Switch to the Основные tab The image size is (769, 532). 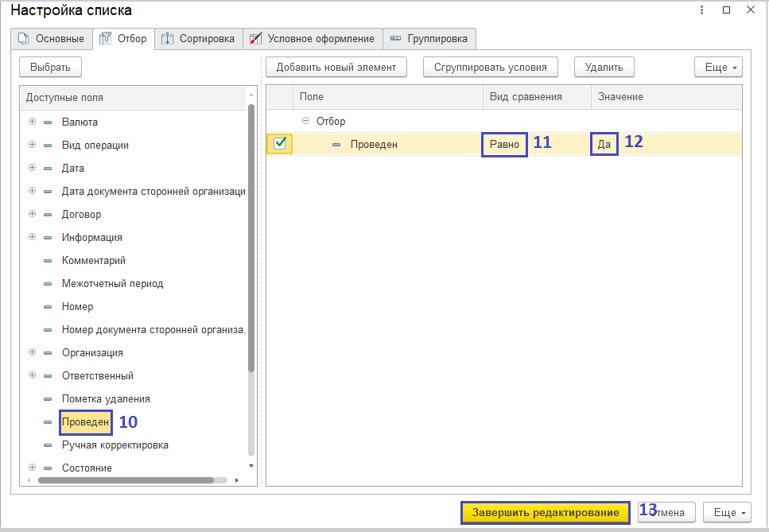tap(51, 38)
